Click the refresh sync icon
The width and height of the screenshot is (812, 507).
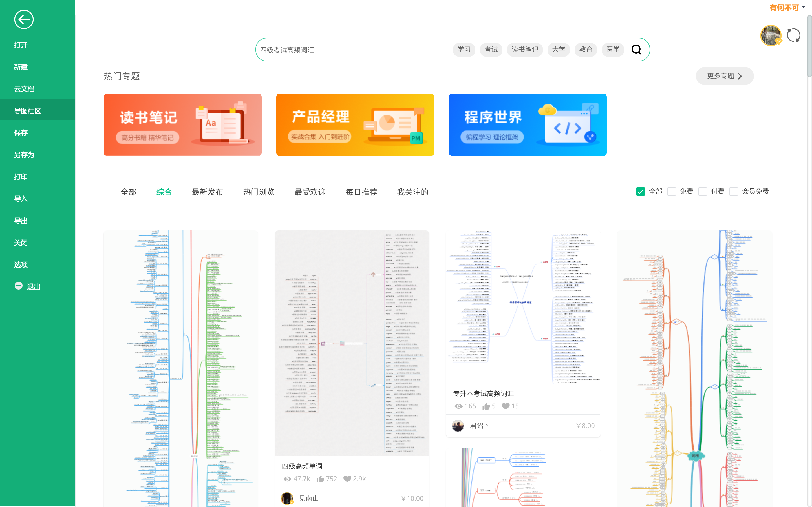793,35
